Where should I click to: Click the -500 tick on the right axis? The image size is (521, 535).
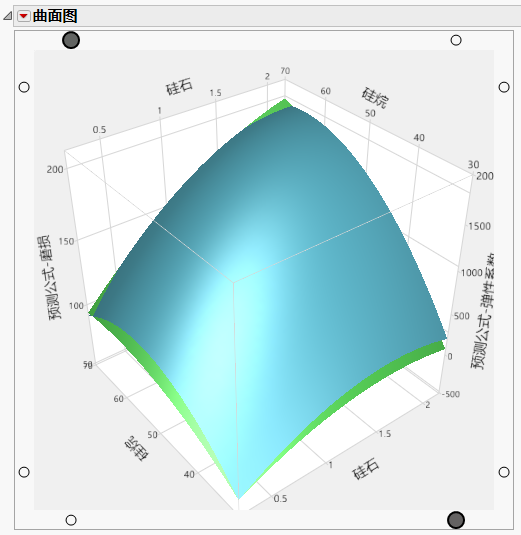pyautogui.click(x=451, y=394)
